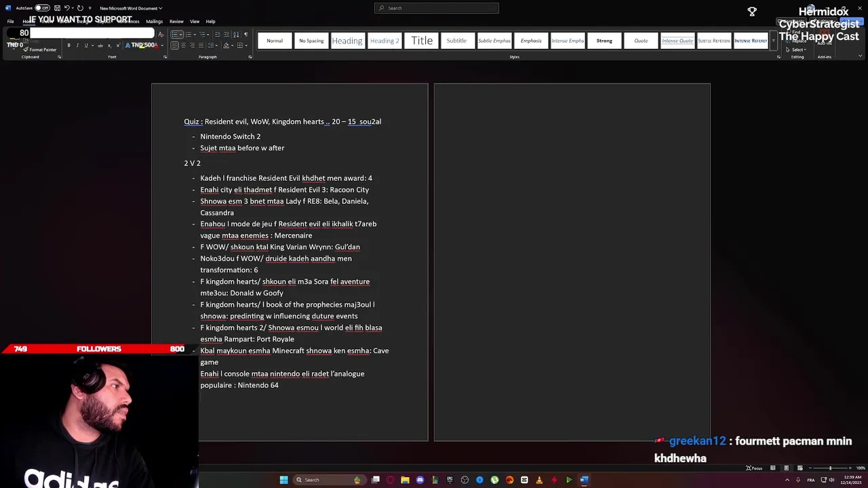Open the Clipboard pane launcher
This screenshot has height=488, width=868.
[59, 57]
